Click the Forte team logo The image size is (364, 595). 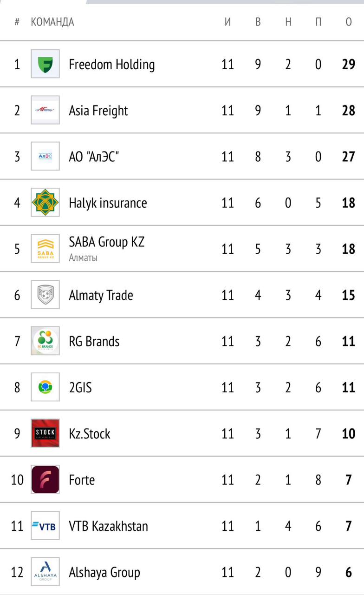click(45, 479)
